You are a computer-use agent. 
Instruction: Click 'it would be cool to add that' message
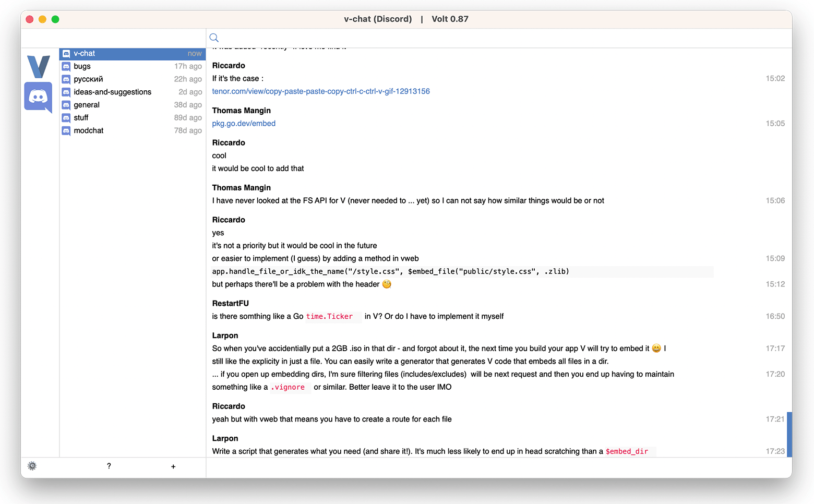pyautogui.click(x=258, y=169)
